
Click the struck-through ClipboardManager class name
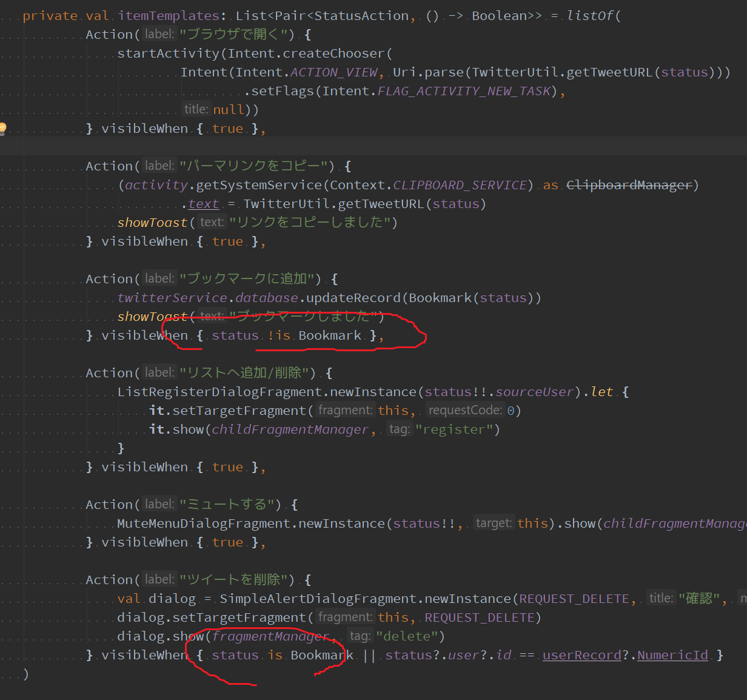[629, 185]
